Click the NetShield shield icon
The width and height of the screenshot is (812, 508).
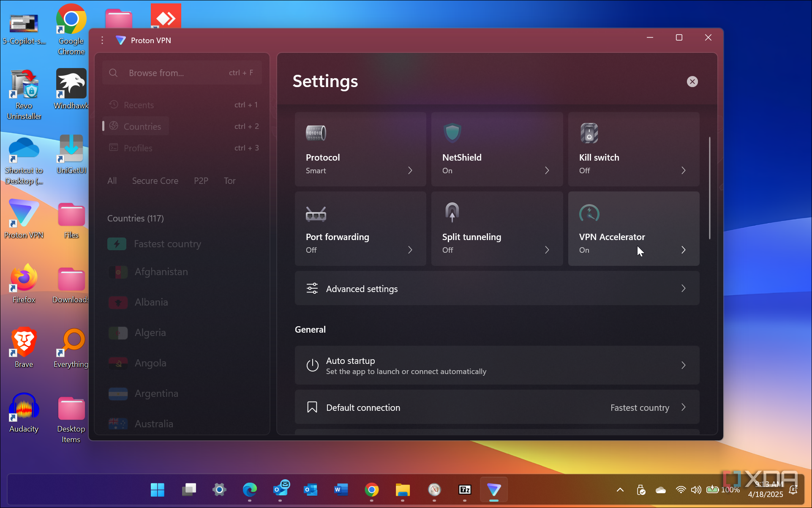452,133
